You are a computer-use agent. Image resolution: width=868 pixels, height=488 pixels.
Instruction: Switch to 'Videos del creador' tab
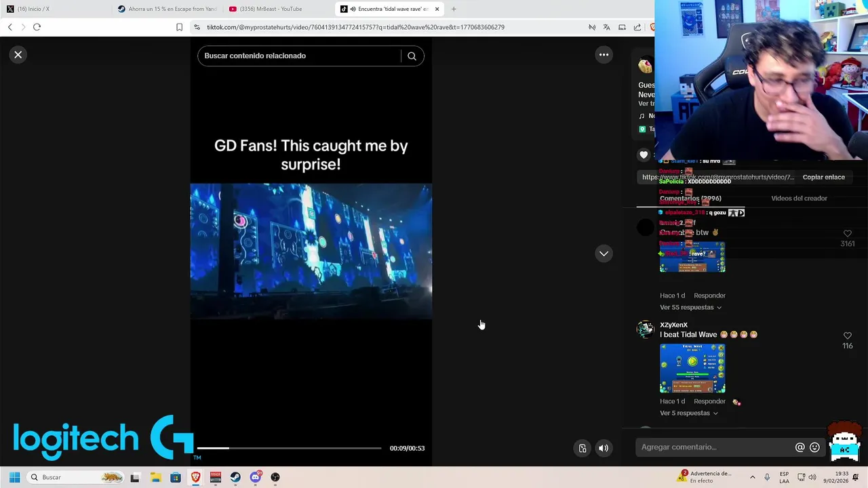[x=799, y=199]
